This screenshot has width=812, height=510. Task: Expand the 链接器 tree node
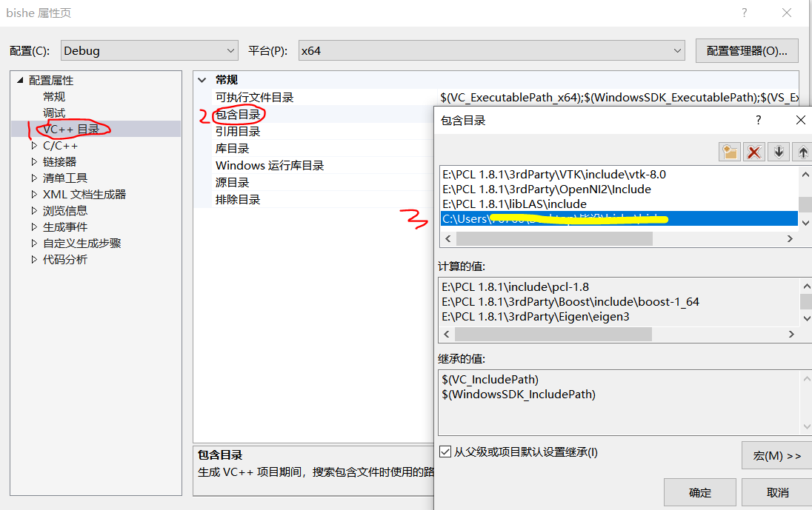pos(33,161)
